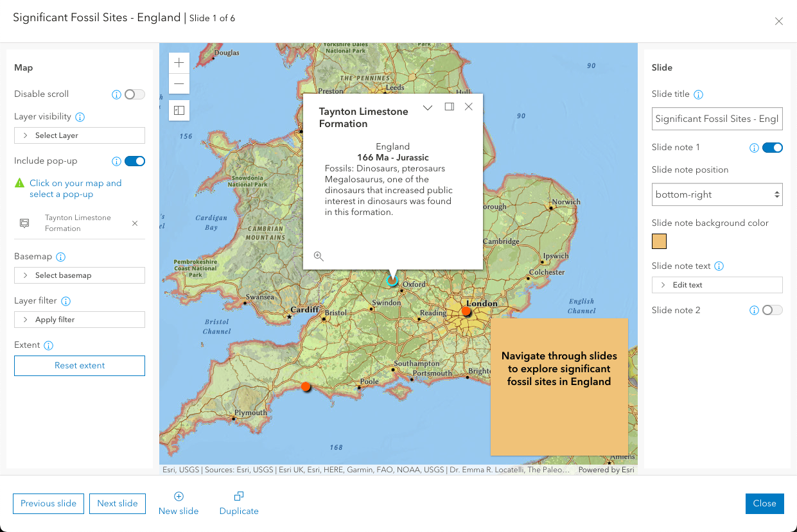Click the New slide plus icon
This screenshot has height=532, width=797.
179,496
